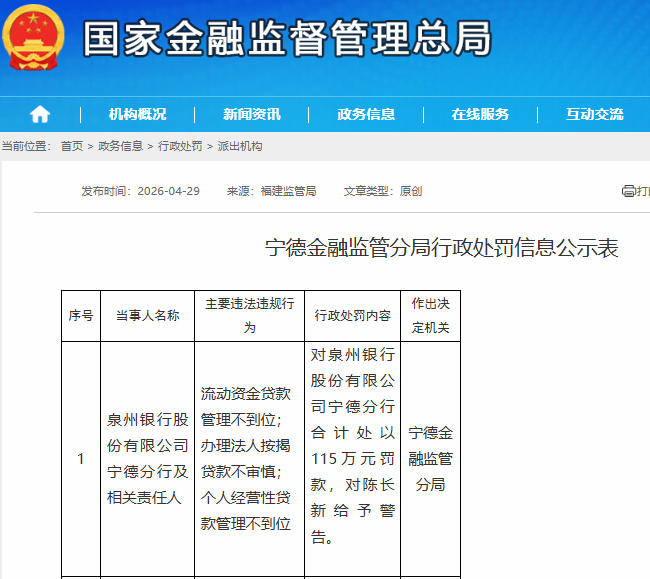Open the 在线服务 navigation menu

480,114
